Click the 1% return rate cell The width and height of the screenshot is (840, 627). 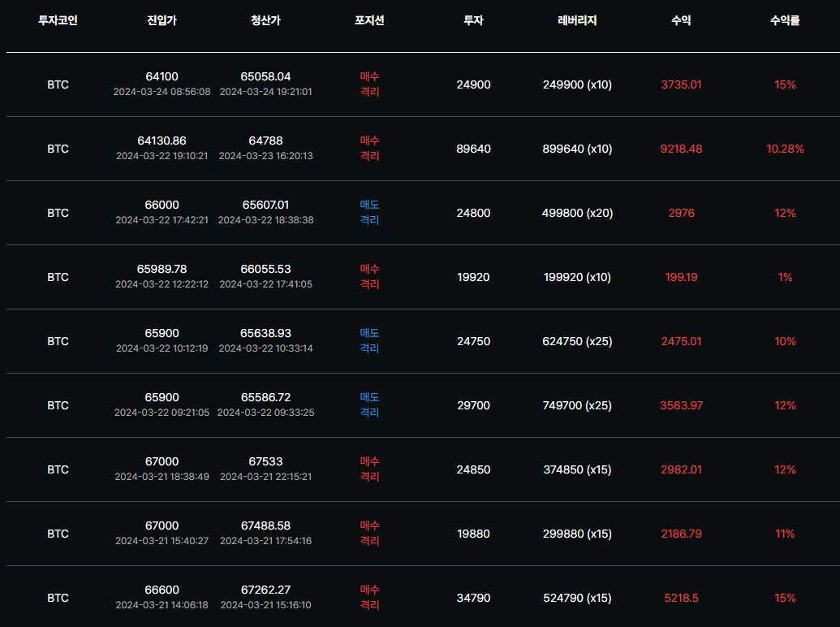(785, 277)
